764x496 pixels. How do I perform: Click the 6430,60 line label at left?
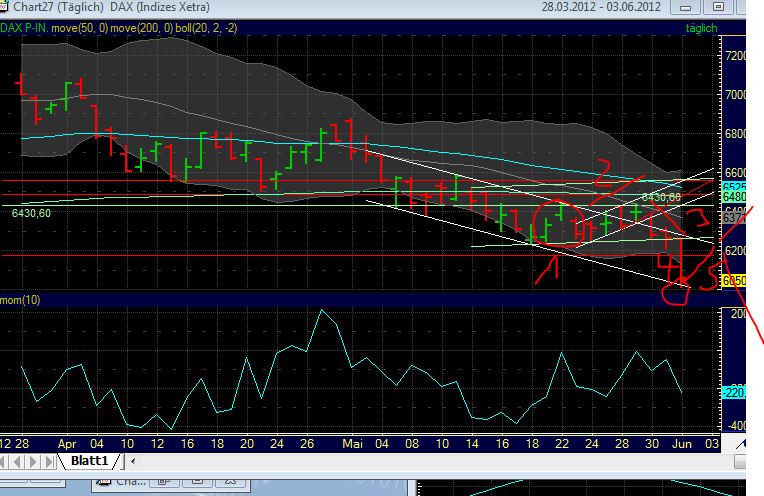pyautogui.click(x=31, y=213)
